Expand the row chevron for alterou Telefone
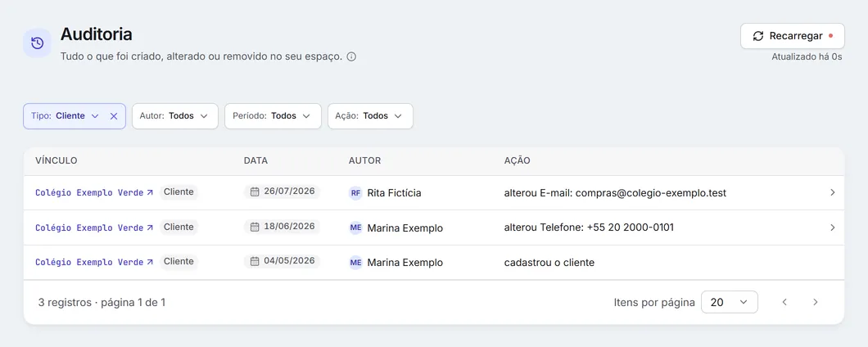This screenshot has width=868, height=347. (x=833, y=228)
